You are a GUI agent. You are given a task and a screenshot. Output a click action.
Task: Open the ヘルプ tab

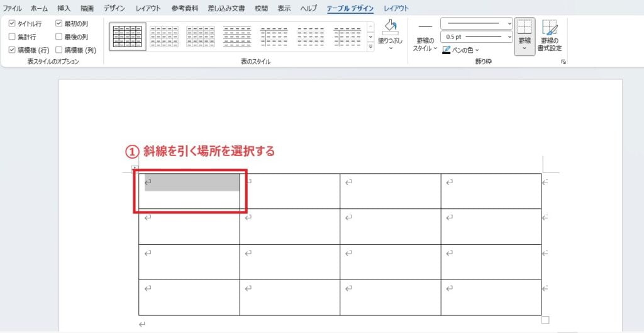pyautogui.click(x=308, y=8)
